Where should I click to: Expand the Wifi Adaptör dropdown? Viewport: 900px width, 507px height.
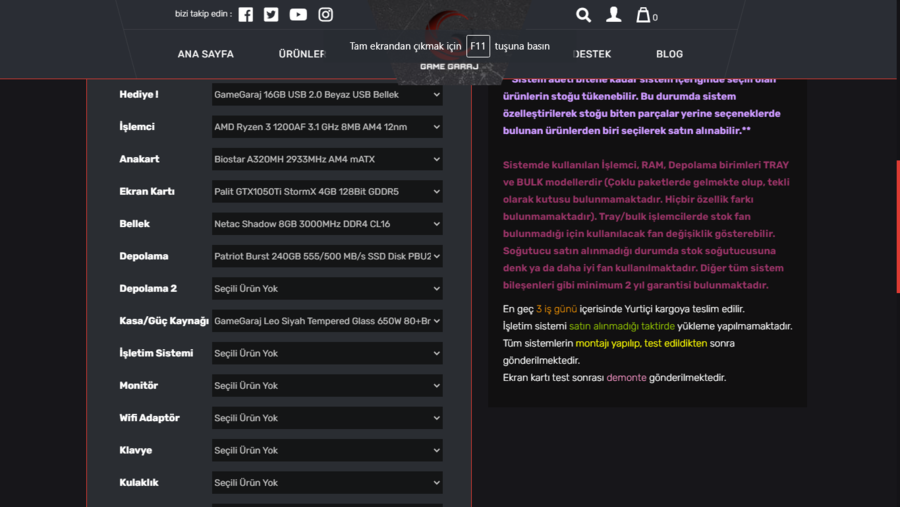coord(327,418)
